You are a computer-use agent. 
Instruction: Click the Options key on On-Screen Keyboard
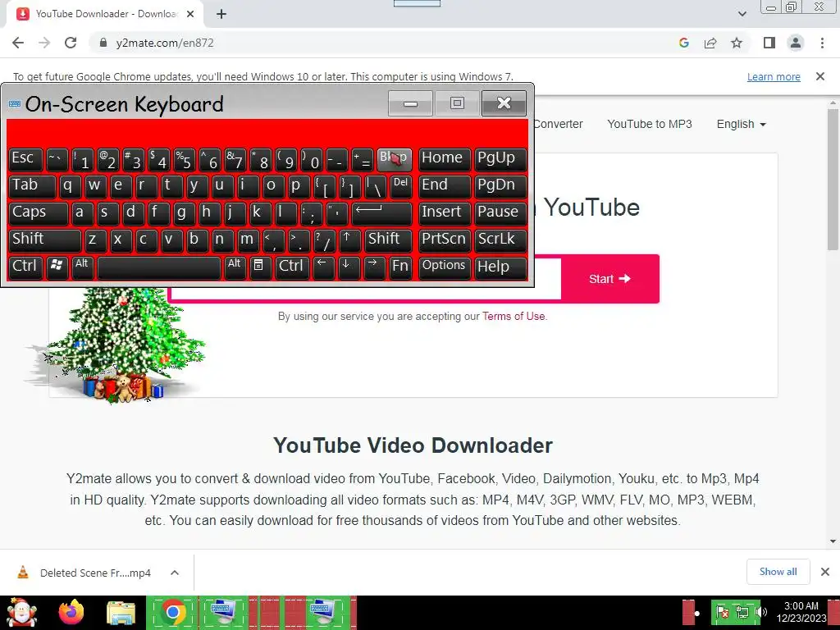[x=444, y=267]
